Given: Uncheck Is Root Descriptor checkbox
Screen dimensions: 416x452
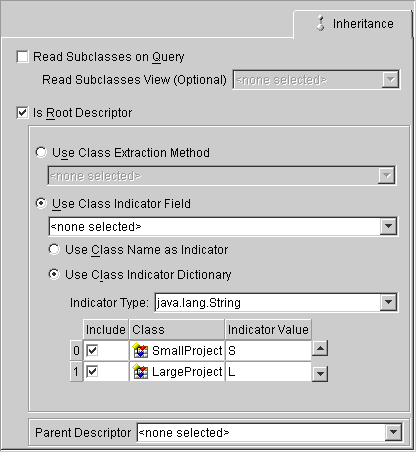Looking at the screenshot, I should [22, 113].
